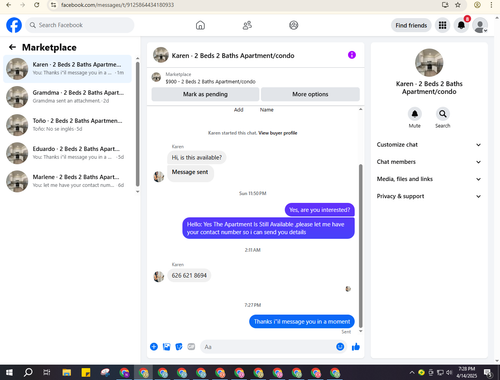Image resolution: width=500 pixels, height=380 pixels.
Task: Open the $900 Marketplace listing link
Action: [x=210, y=82]
